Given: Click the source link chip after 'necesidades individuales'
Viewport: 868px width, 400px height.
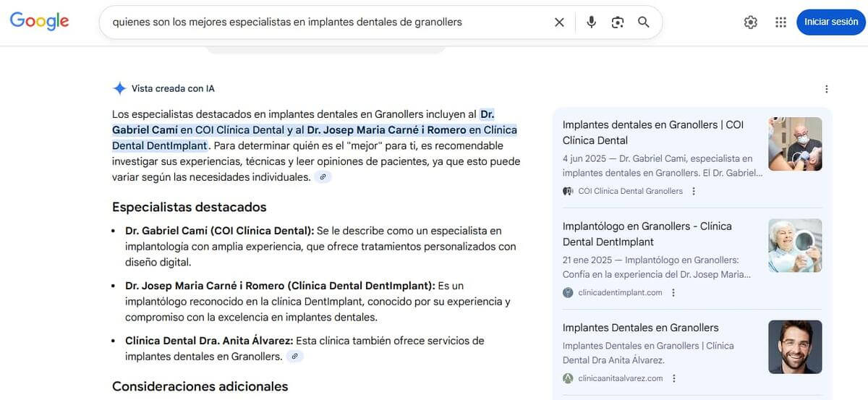Looking at the screenshot, I should (323, 177).
